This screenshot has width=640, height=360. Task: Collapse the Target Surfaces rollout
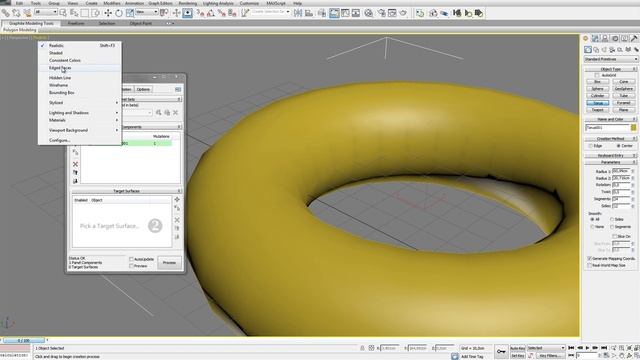pos(127,191)
